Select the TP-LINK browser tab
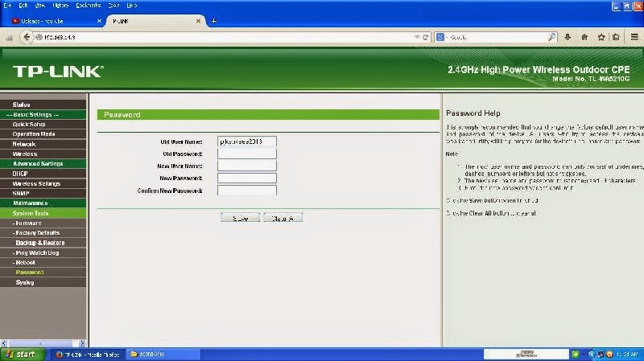 pyautogui.click(x=155, y=21)
